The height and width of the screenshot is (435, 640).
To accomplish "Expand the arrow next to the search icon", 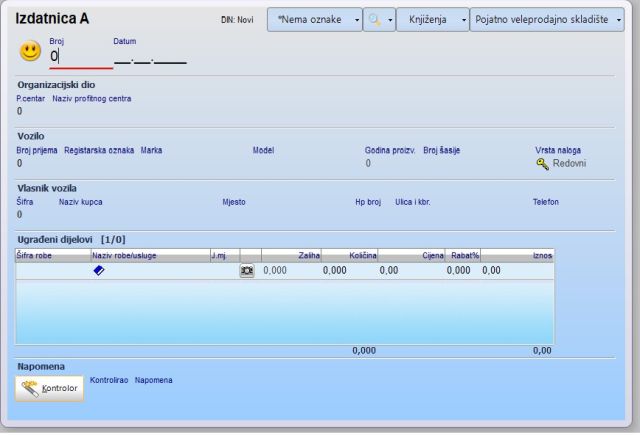I will pos(390,19).
